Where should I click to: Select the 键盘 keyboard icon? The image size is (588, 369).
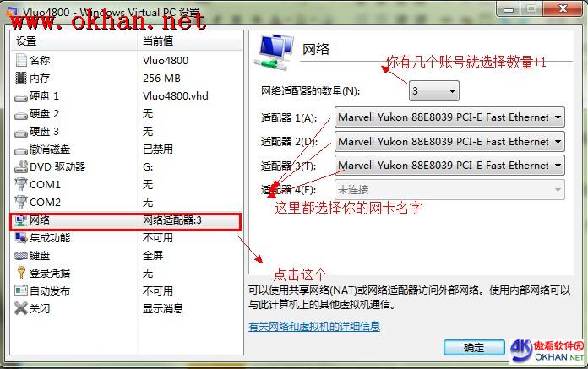21,256
